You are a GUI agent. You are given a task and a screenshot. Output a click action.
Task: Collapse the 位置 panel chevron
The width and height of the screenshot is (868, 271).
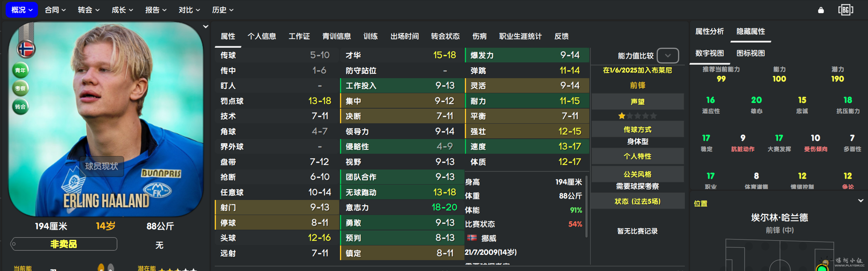point(860,201)
